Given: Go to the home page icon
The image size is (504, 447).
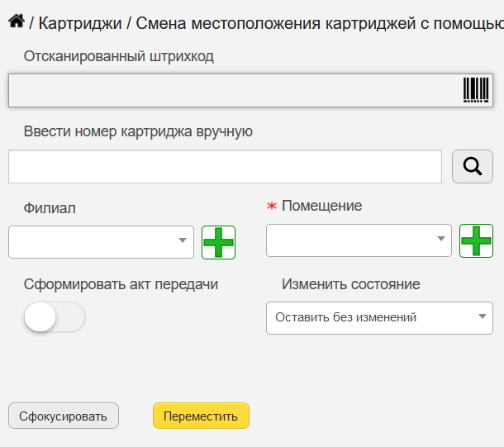Looking at the screenshot, I should (x=17, y=21).
